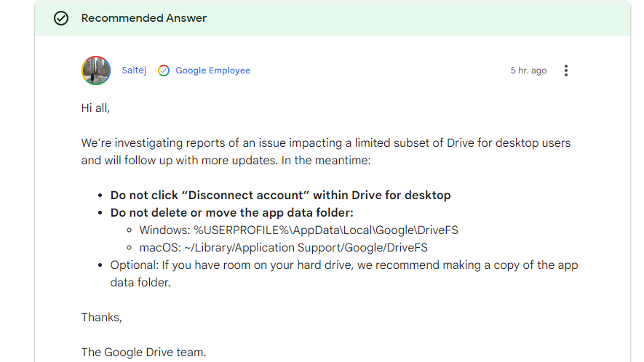Screen dimensions: 644x362
Task: Click the %USERPROFILE% DriveFS path text
Action: 326,230
